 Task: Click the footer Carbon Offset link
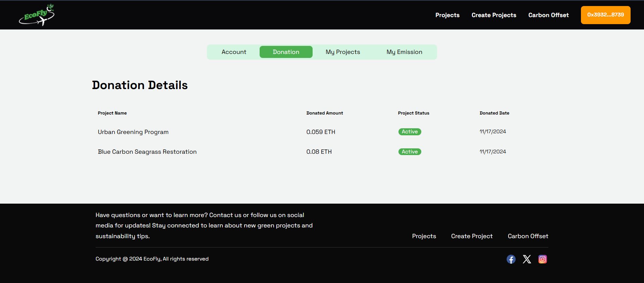(x=528, y=236)
